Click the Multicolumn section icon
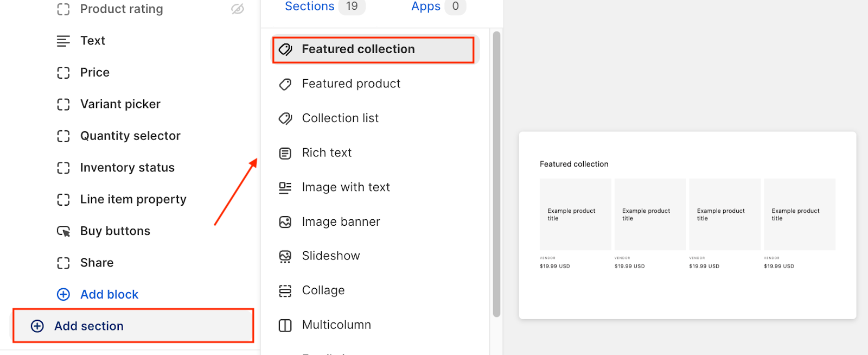Image resolution: width=868 pixels, height=355 pixels. coord(285,325)
